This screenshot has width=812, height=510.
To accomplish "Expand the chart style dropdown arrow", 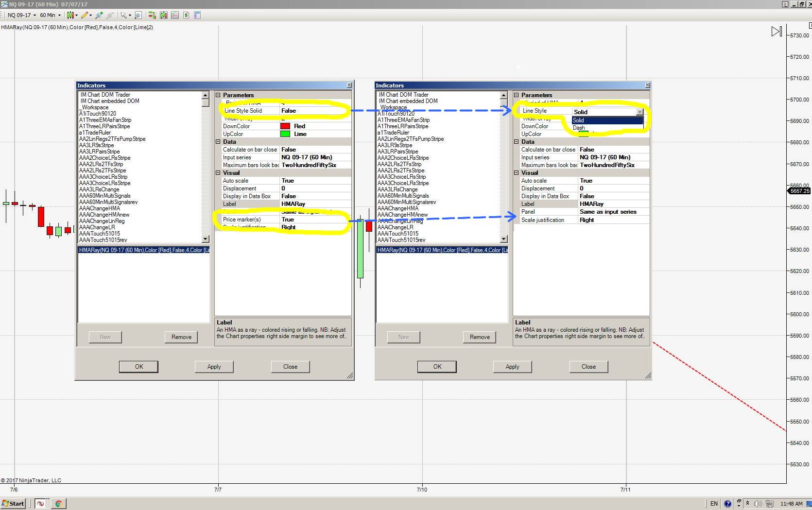I will [77, 15].
